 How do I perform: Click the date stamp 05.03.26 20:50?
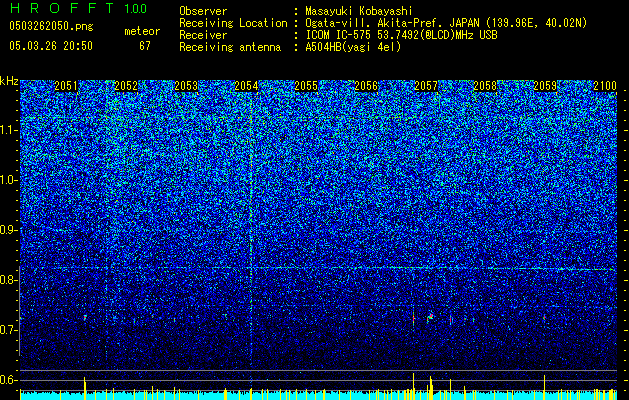click(51, 46)
